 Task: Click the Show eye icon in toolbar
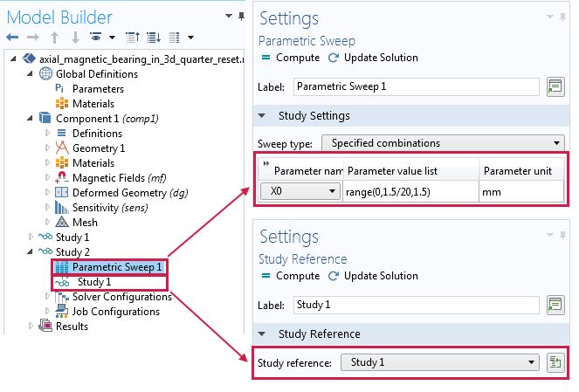96,37
